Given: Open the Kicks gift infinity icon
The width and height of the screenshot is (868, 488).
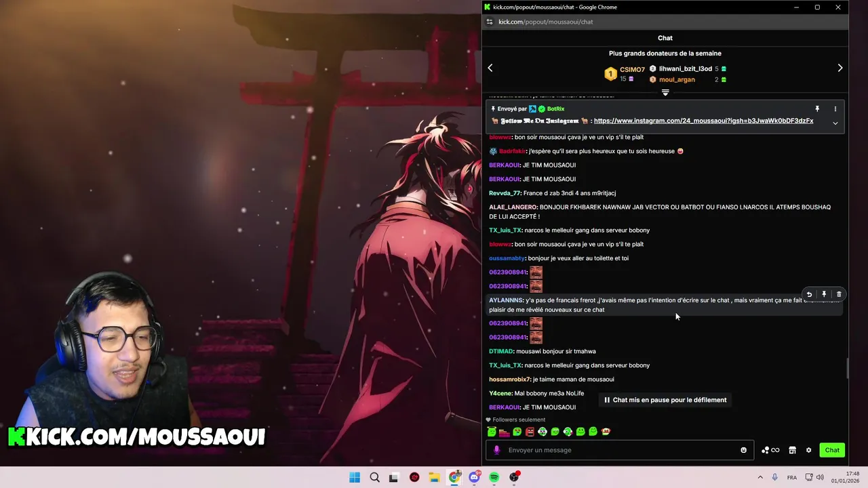Looking at the screenshot, I should (x=770, y=450).
